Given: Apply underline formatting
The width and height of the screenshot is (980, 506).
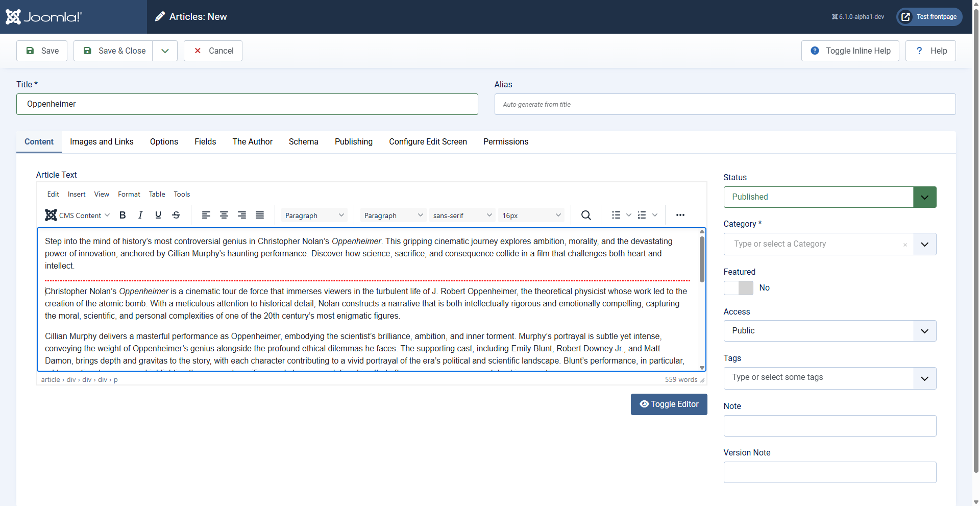Looking at the screenshot, I should coord(158,215).
